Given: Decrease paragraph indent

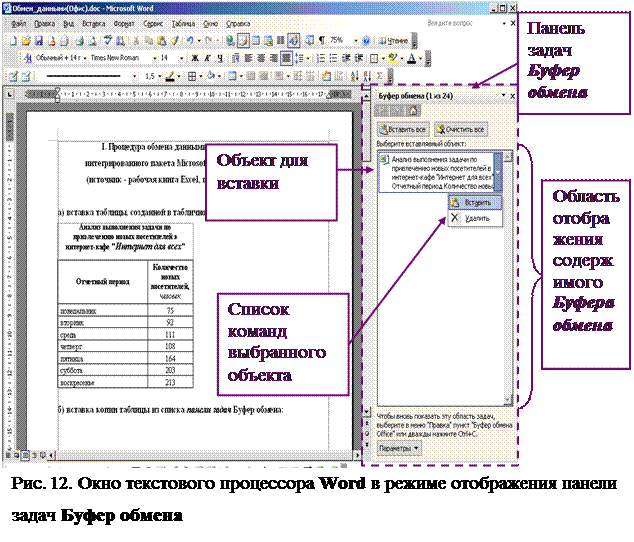Looking at the screenshot, I should [x=346, y=58].
